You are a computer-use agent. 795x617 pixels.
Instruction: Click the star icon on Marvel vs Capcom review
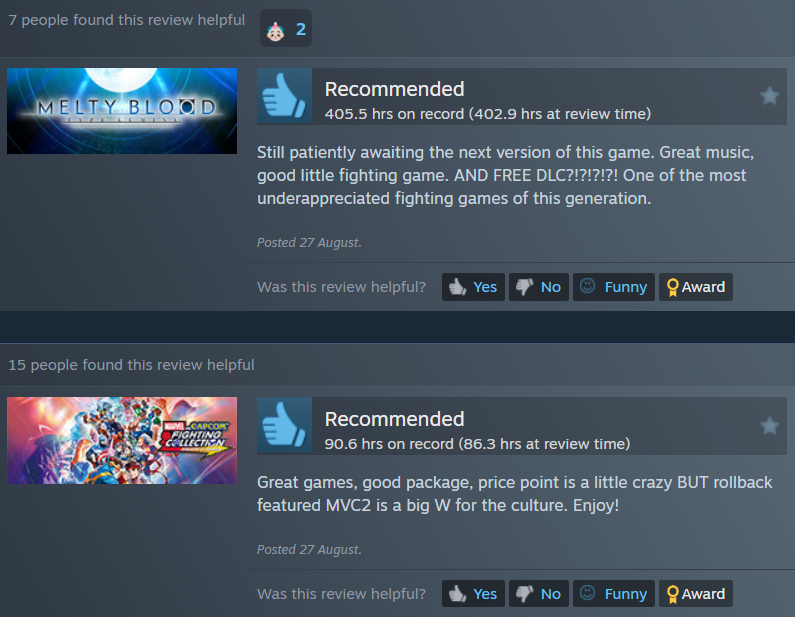tap(769, 425)
